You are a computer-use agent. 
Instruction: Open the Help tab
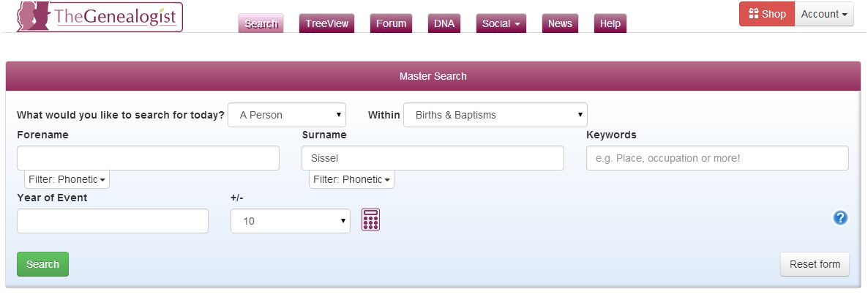coord(610,23)
